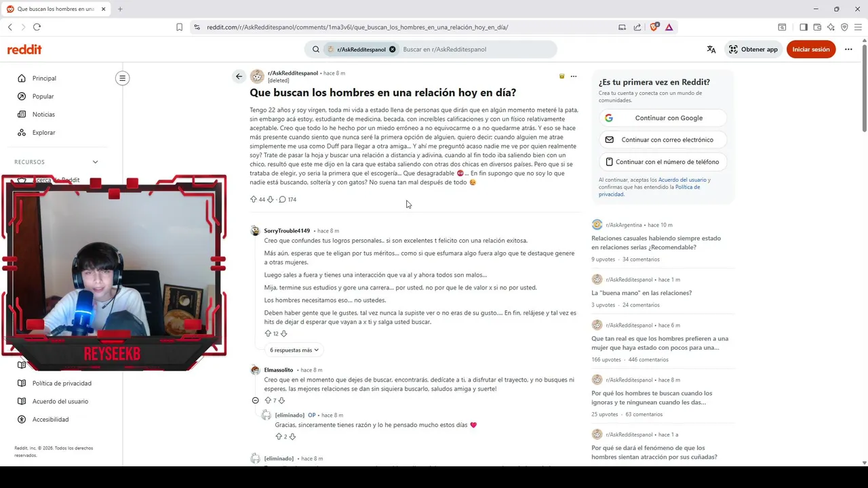Screen dimensions: 868x488
Task: Collapse the RECURSOS section chevron
Action: [95, 162]
